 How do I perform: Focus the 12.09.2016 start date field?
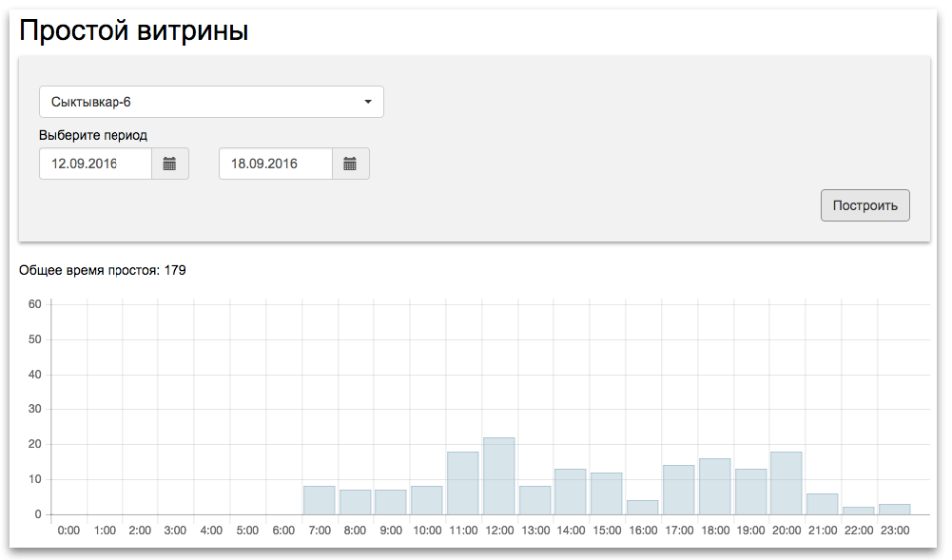tap(95, 164)
